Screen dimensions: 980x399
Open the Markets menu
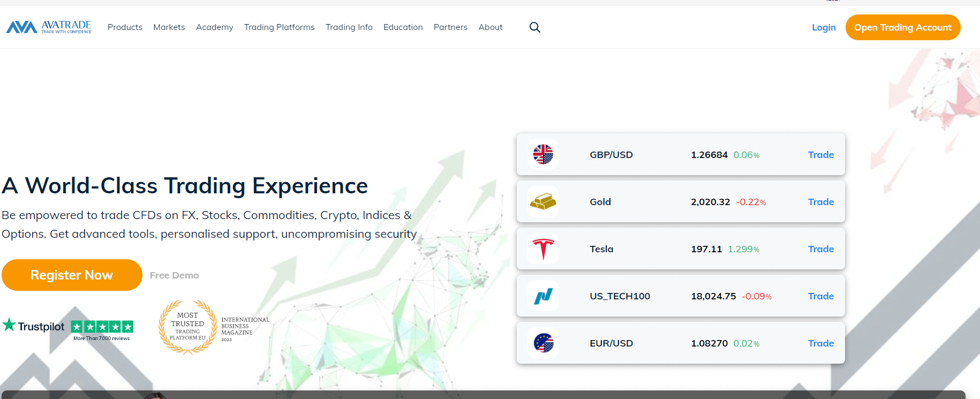(169, 27)
